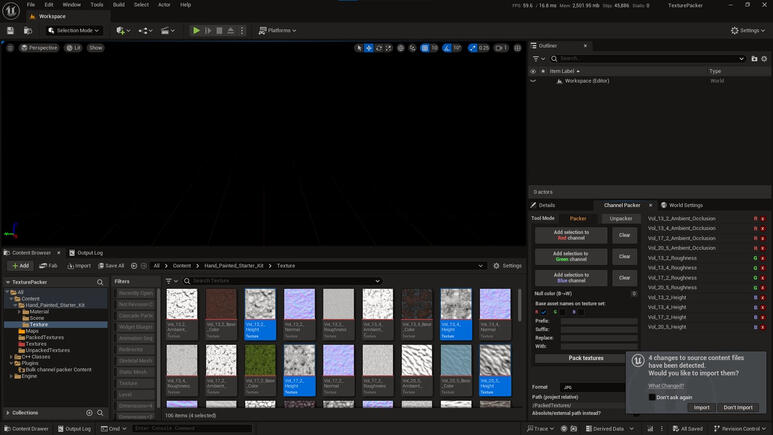Activate the viewport Select mode tool
Viewport: 773px width, 435px height.
coord(359,48)
